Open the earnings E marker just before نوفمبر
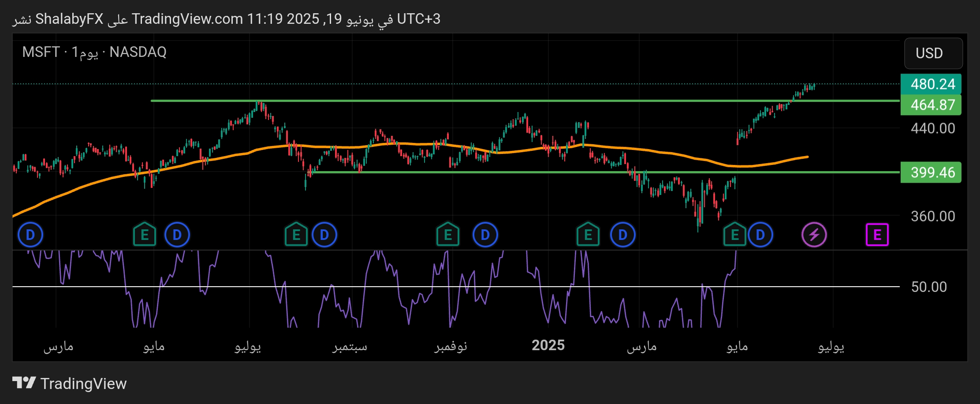The image size is (980, 404). click(x=448, y=235)
